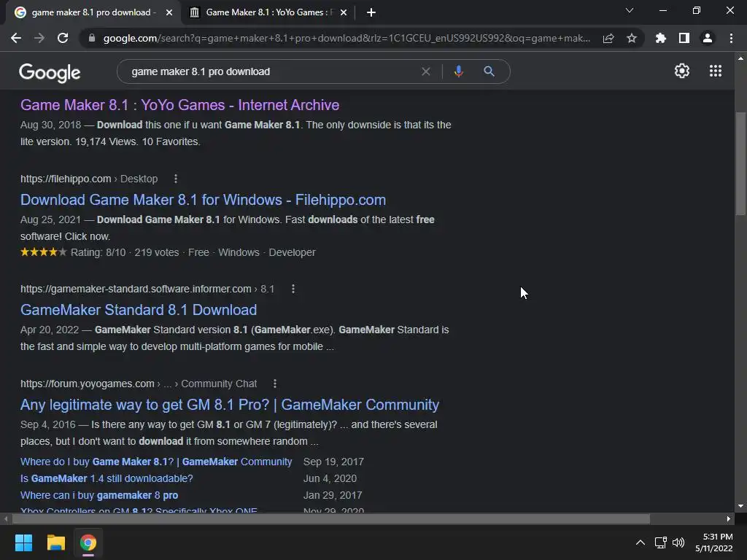Viewport: 747px width, 560px height.
Task: Click the scroll up arrow
Action: click(x=740, y=58)
